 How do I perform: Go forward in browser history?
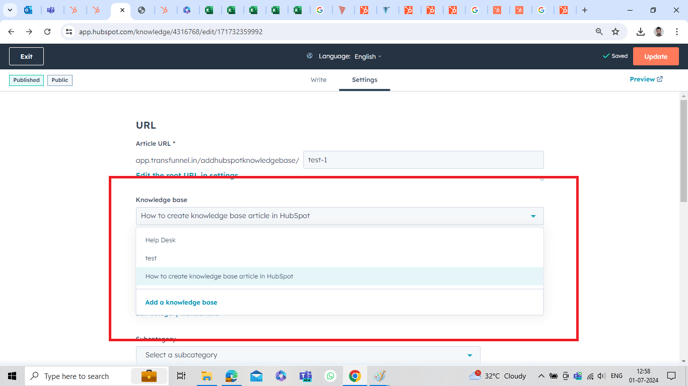point(29,32)
